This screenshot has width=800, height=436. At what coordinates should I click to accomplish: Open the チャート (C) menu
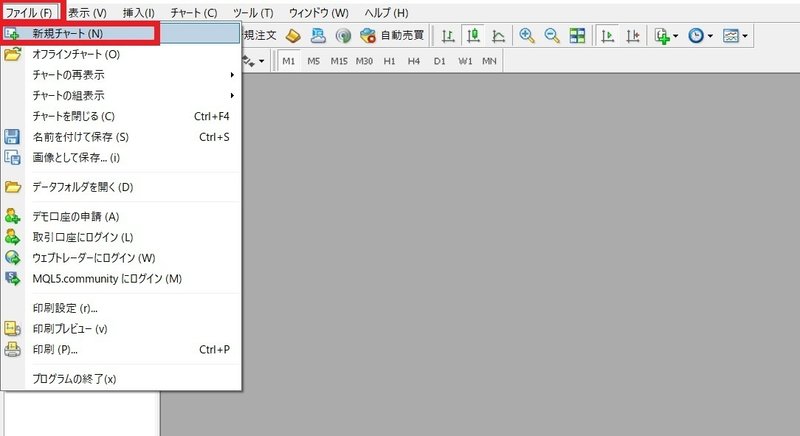tap(194, 13)
